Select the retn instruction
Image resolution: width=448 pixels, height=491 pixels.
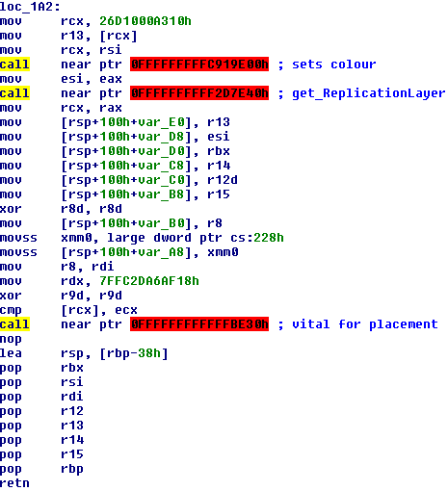[x=14, y=483]
